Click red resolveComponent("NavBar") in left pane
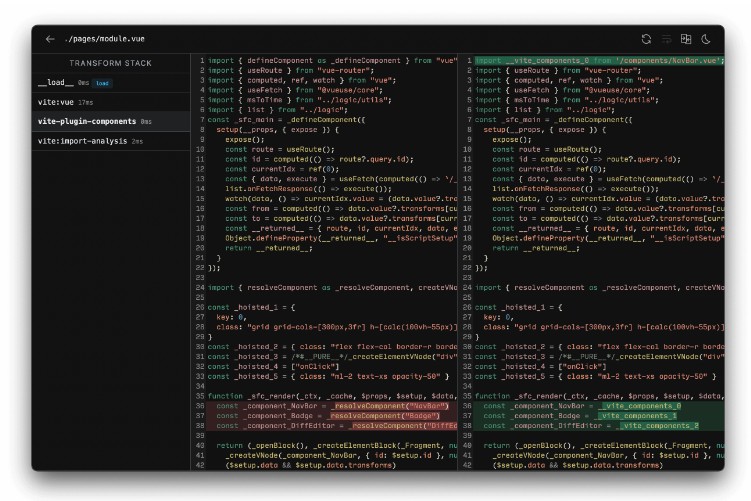The height and width of the screenshot is (501, 751). point(390,406)
